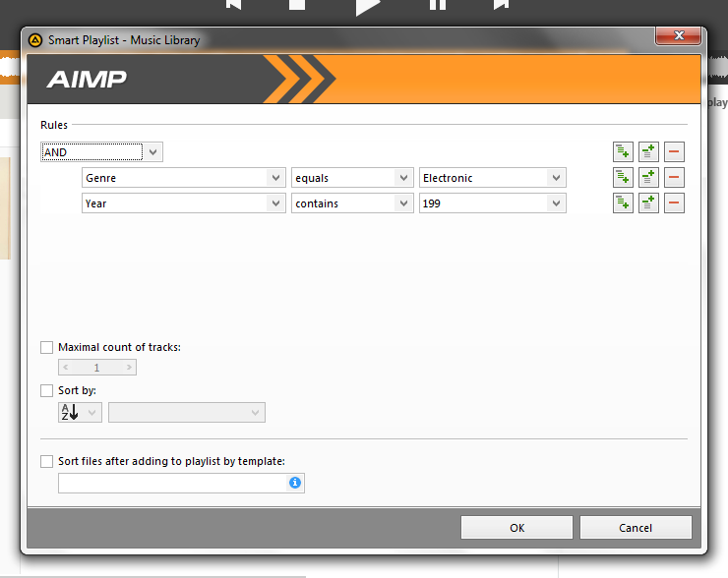Remove the Year contains 199 rule
The image size is (728, 578).
click(x=674, y=202)
